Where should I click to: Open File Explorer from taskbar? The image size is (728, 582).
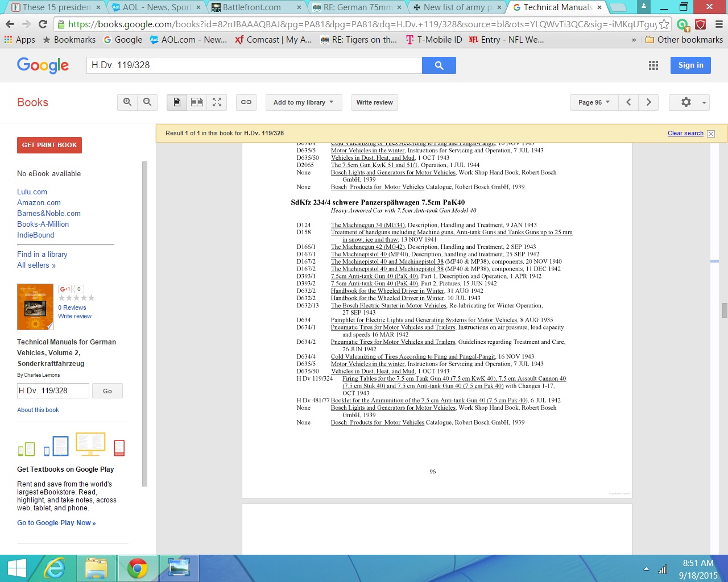point(96,568)
